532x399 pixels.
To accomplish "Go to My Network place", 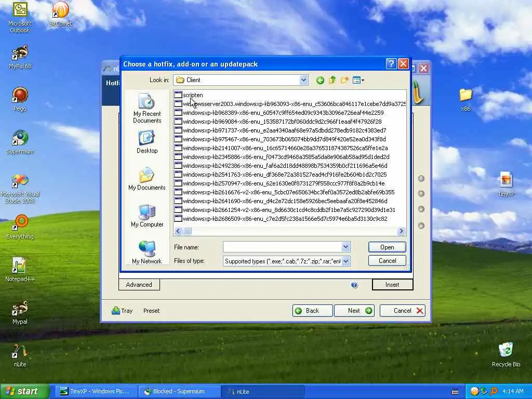I will [147, 252].
